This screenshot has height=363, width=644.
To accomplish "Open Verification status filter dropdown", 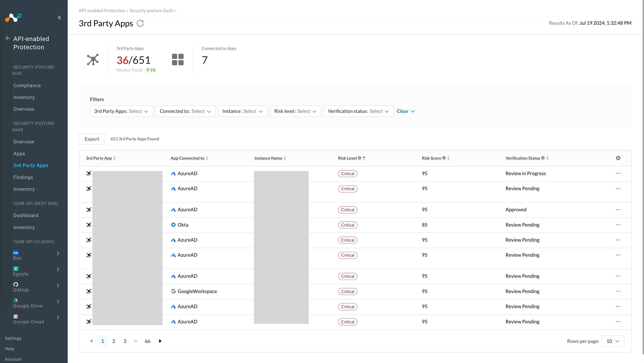I will 359,111.
